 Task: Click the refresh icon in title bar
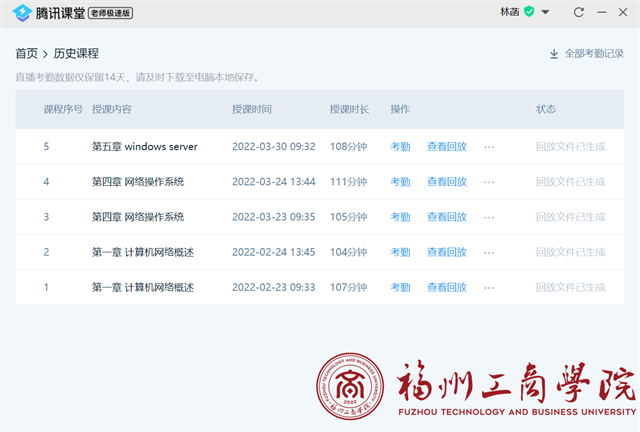click(579, 12)
